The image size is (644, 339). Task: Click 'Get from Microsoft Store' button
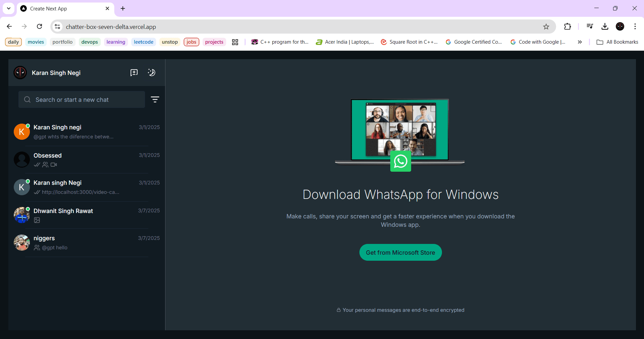[400, 252]
